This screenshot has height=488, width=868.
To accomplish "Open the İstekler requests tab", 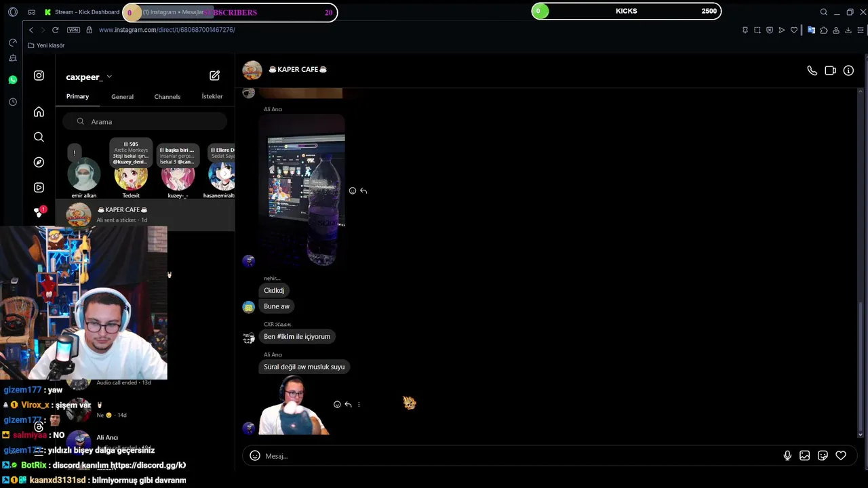I will point(212,96).
